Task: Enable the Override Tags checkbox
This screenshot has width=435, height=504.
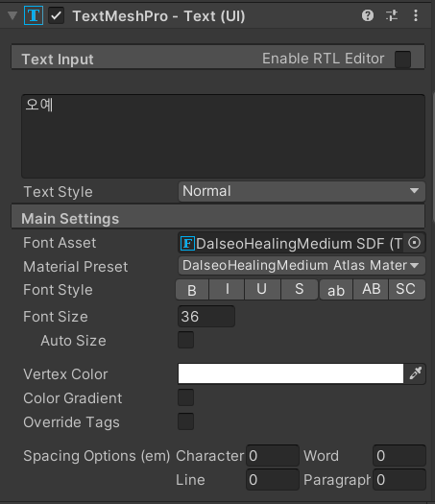Action: [x=186, y=421]
